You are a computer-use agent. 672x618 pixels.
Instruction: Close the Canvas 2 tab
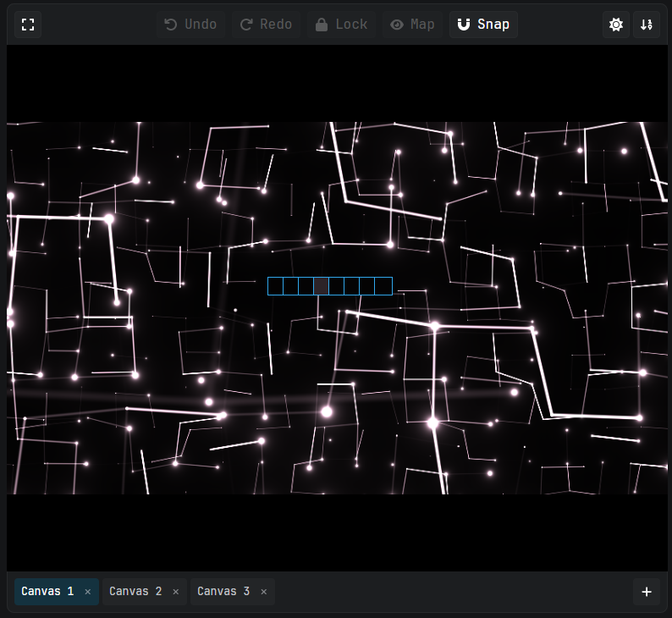click(176, 592)
